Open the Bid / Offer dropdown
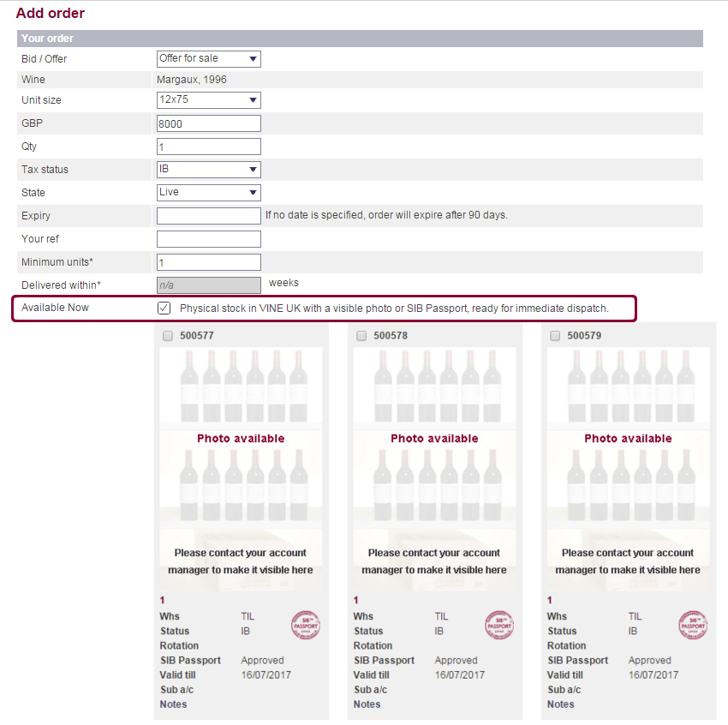This screenshot has width=728, height=725. pos(208,59)
